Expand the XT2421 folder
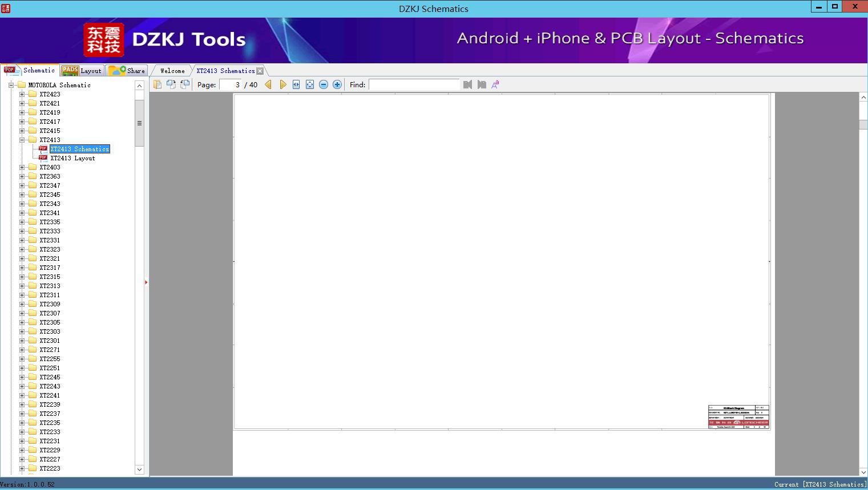This screenshot has width=868, height=490. pyautogui.click(x=22, y=103)
